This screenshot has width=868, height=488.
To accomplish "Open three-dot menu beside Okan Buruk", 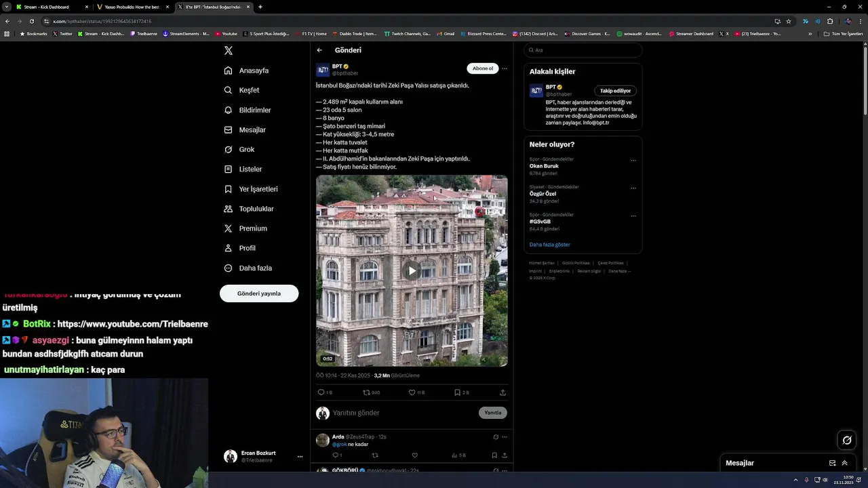I will [633, 161].
